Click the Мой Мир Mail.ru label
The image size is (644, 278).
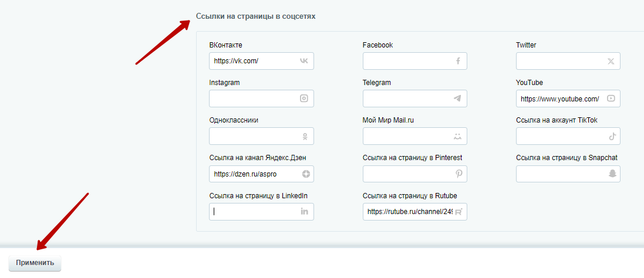click(387, 120)
